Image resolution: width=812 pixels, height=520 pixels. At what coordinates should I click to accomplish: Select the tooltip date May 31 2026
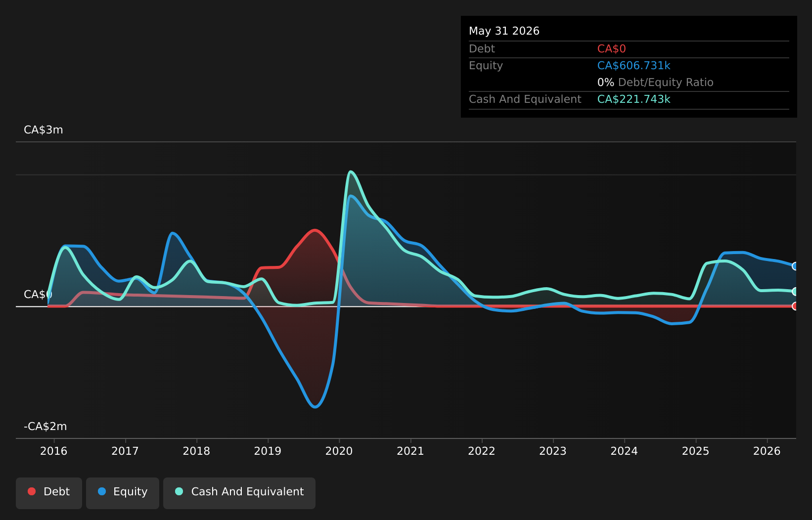coord(504,31)
